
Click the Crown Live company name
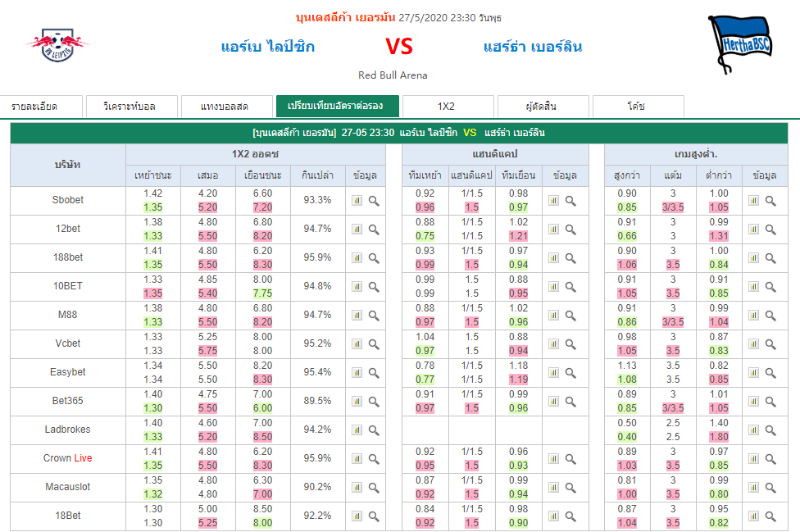coord(68,458)
